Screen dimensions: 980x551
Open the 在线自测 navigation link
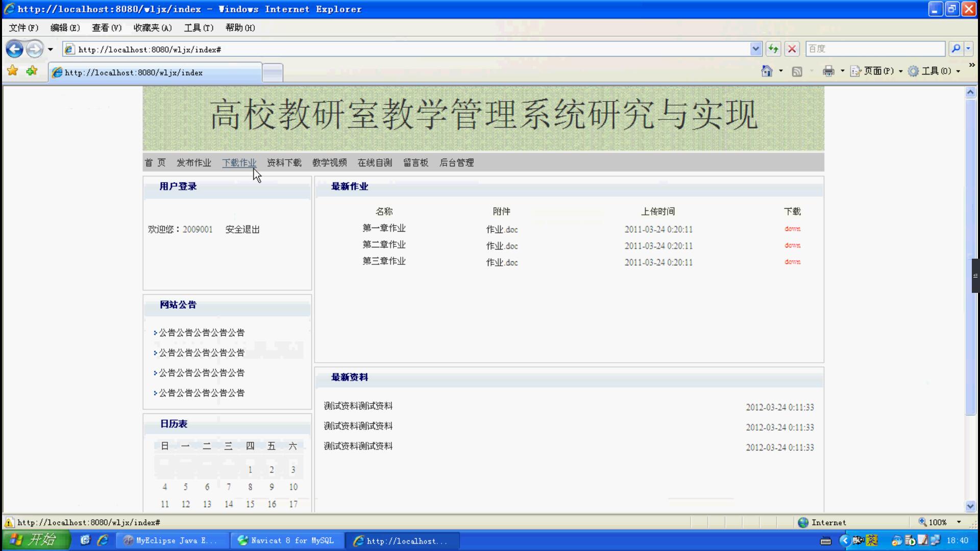[x=375, y=163]
